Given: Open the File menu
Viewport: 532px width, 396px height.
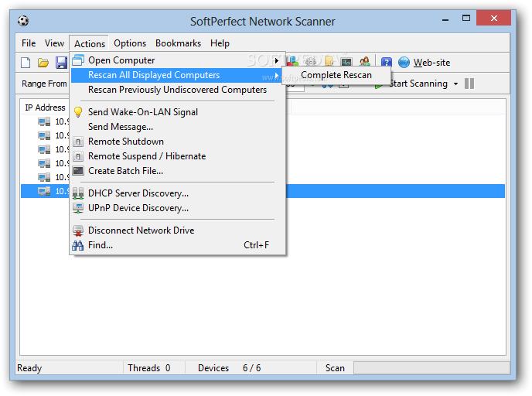Looking at the screenshot, I should (x=29, y=43).
